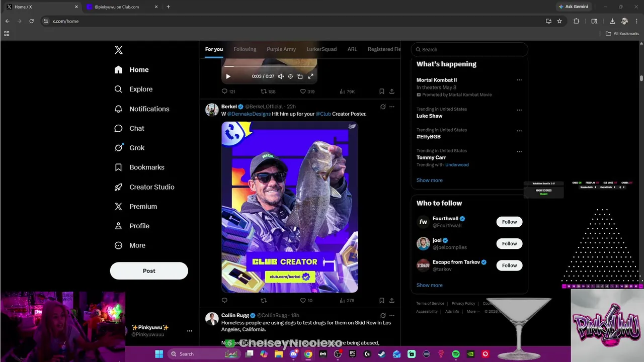Bookmark the top video post
The image size is (644, 362).
click(382, 92)
